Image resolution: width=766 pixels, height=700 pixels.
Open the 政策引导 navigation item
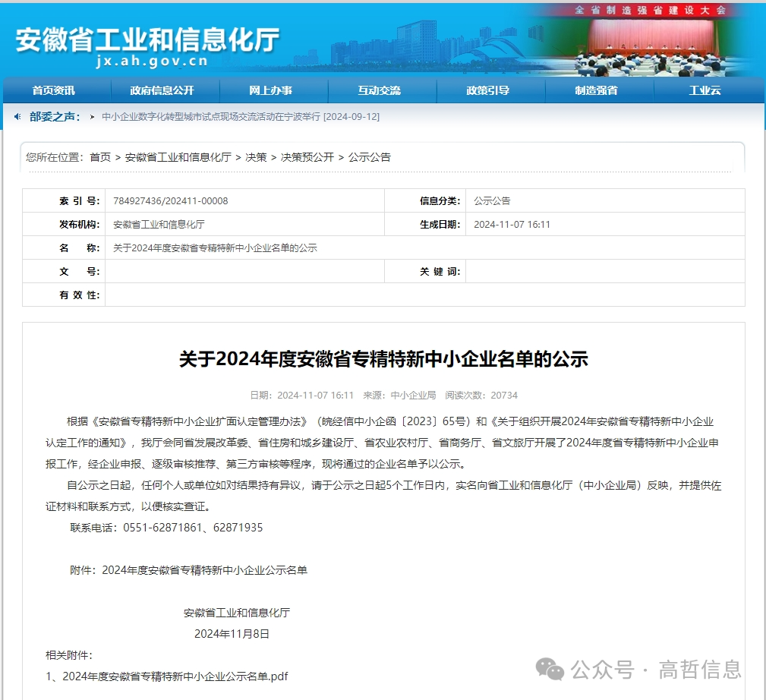coord(487,90)
